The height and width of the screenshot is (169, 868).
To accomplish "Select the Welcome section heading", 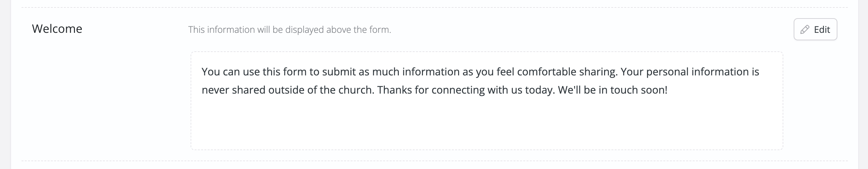I will (57, 29).
